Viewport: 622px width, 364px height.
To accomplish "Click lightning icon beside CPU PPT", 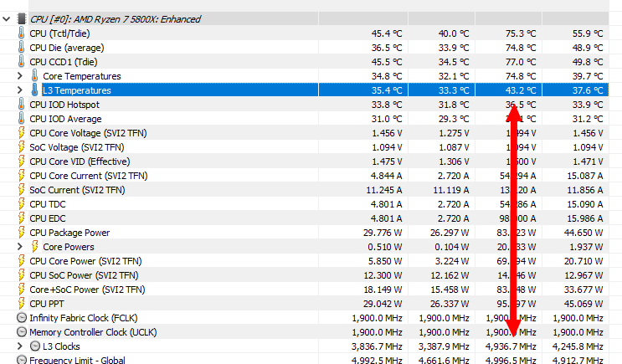I will pos(22,304).
